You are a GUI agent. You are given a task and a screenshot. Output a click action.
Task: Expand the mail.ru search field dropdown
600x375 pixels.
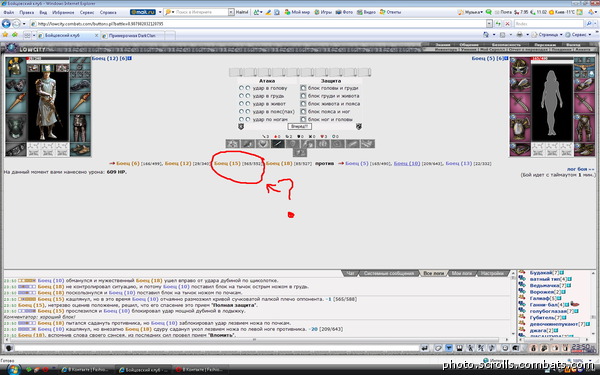(231, 12)
